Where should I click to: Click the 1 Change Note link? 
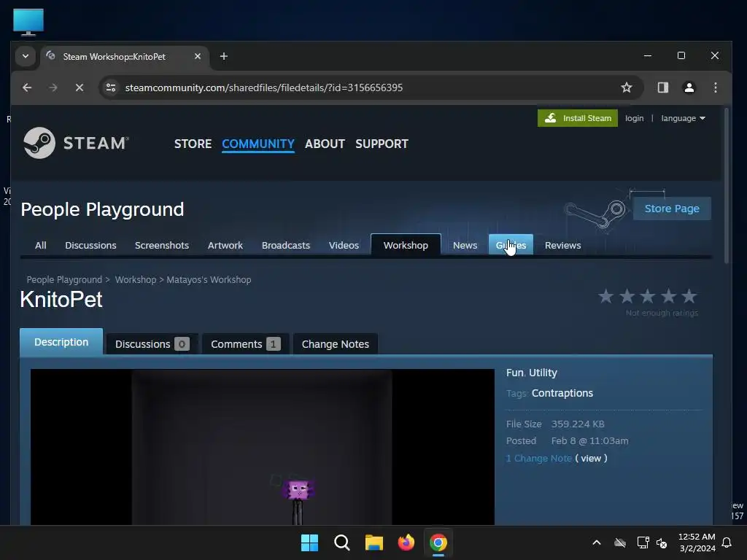[x=539, y=458]
